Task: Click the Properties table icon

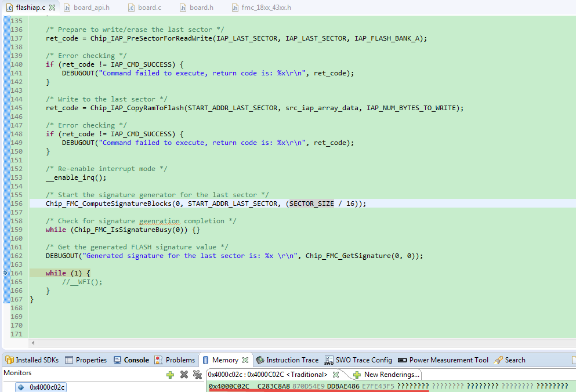Action: coord(69,360)
